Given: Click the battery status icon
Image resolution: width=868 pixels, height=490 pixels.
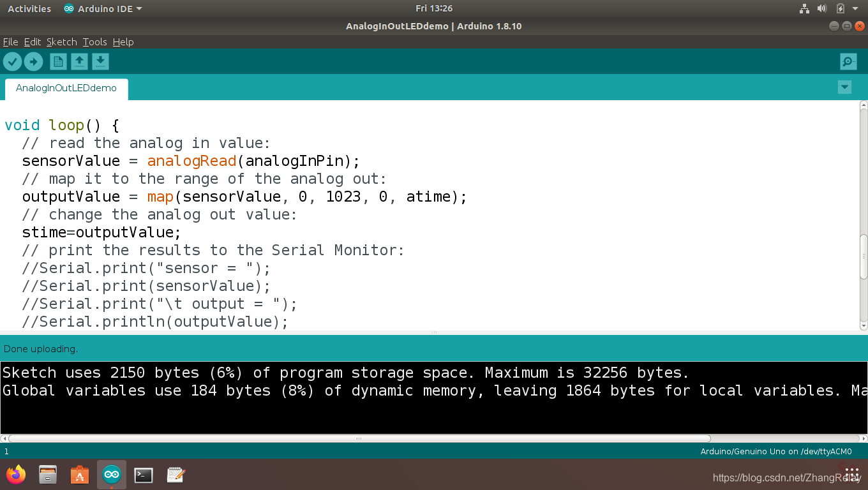Looking at the screenshot, I should tap(841, 8).
